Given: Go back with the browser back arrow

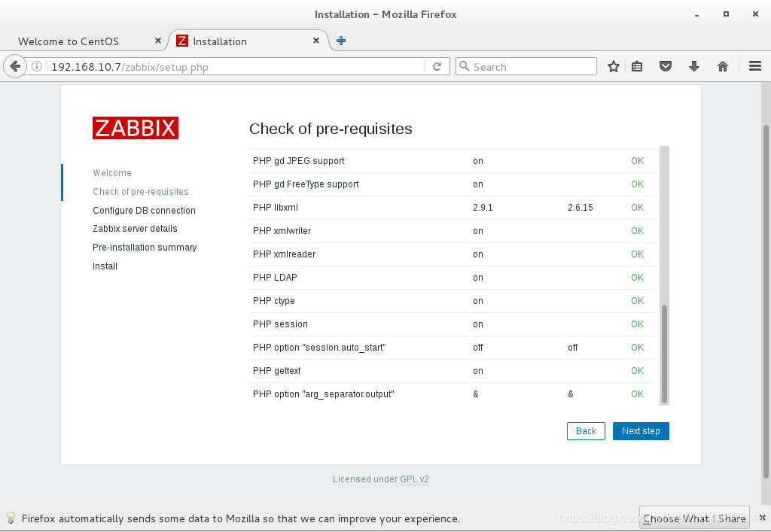Looking at the screenshot, I should coord(15,66).
